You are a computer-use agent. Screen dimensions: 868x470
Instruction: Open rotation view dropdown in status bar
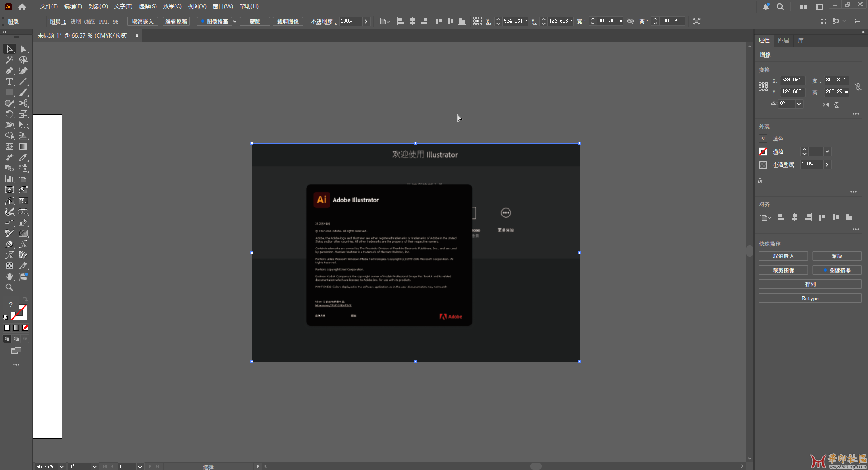tap(94, 466)
